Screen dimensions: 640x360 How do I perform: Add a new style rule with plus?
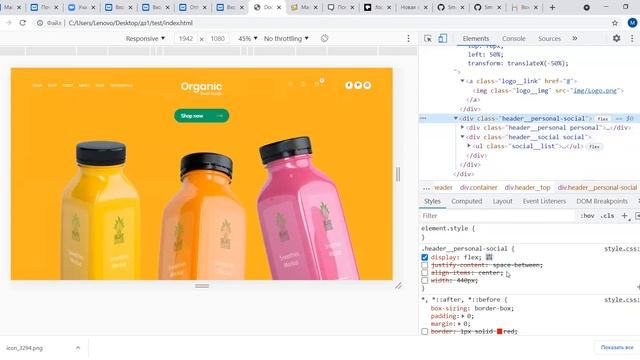(624, 216)
